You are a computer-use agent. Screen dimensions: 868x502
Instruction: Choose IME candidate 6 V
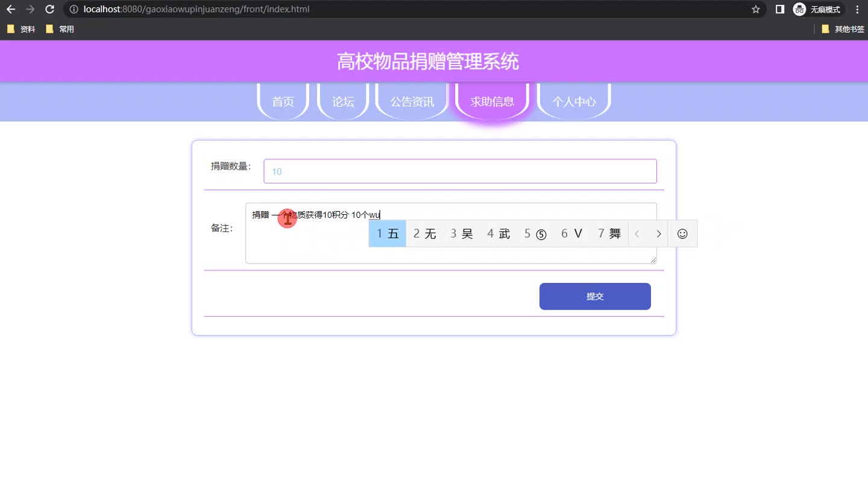pos(571,234)
